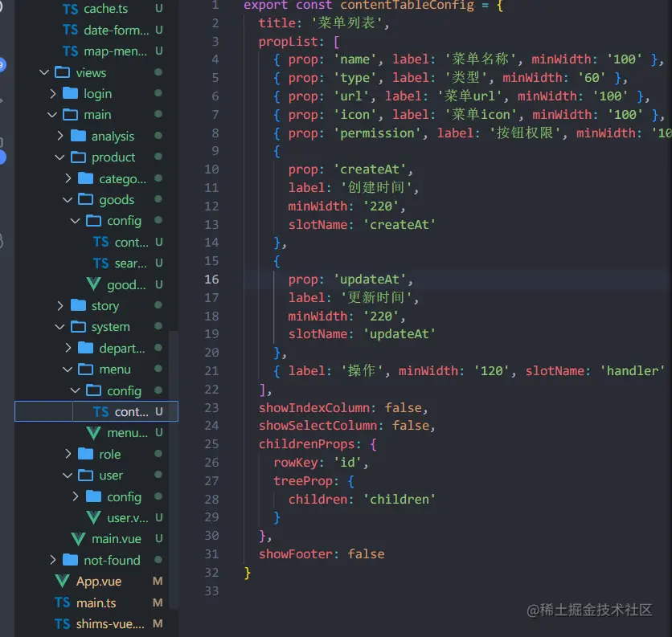
Task: Click the not-found folder icon
Action: (x=70, y=560)
